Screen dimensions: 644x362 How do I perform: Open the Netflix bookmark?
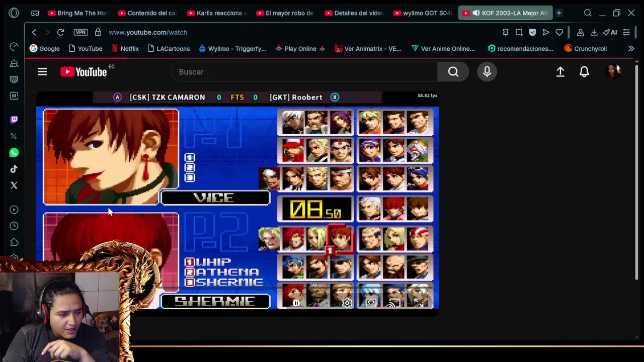click(x=125, y=49)
